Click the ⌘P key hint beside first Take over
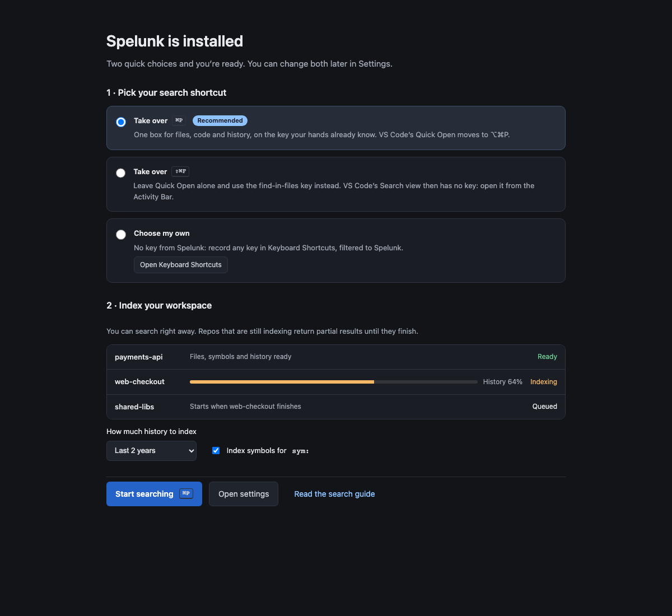This screenshot has width=672, height=616. pos(179,120)
